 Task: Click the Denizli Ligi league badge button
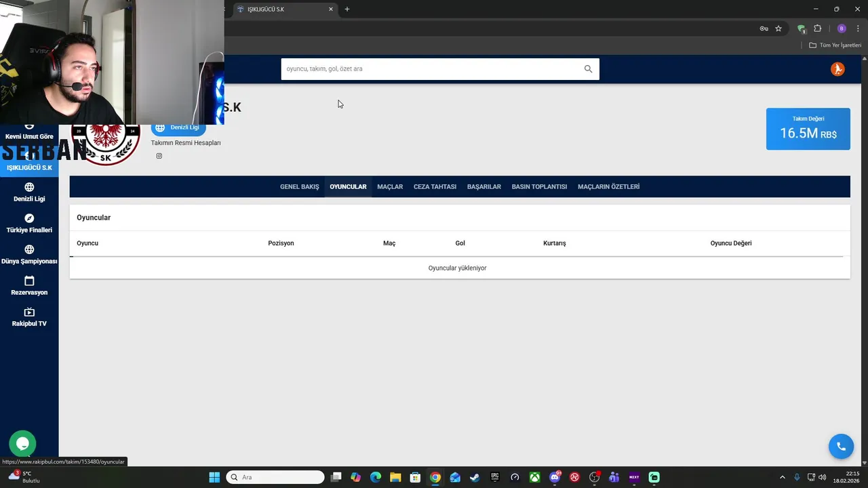click(178, 127)
